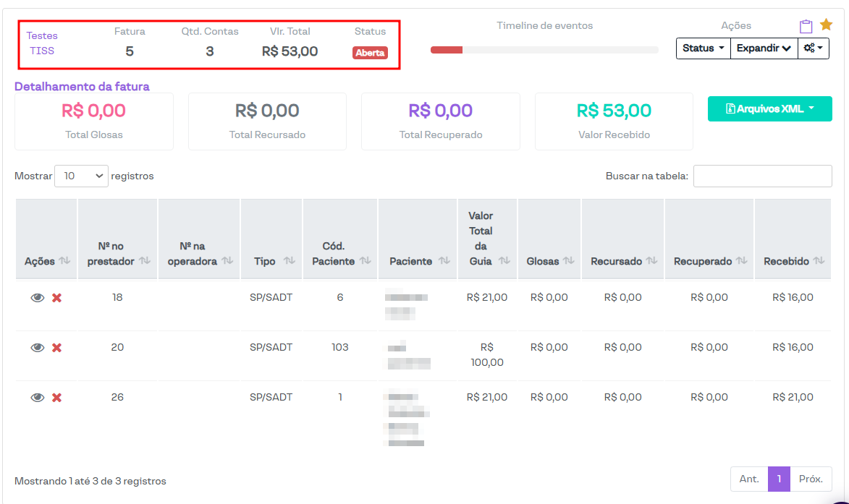The height and width of the screenshot is (504, 849).
Task: Click the gold star favorite icon
Action: (x=826, y=25)
